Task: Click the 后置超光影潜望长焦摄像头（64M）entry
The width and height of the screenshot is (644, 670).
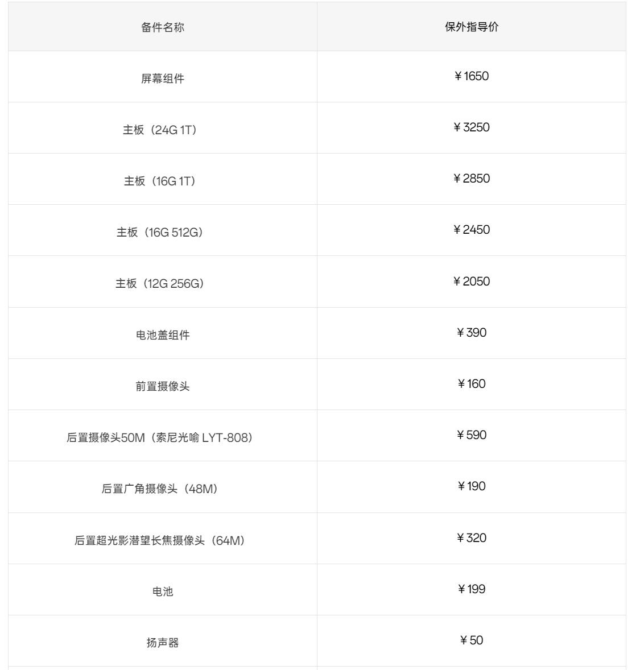Action: click(x=159, y=540)
